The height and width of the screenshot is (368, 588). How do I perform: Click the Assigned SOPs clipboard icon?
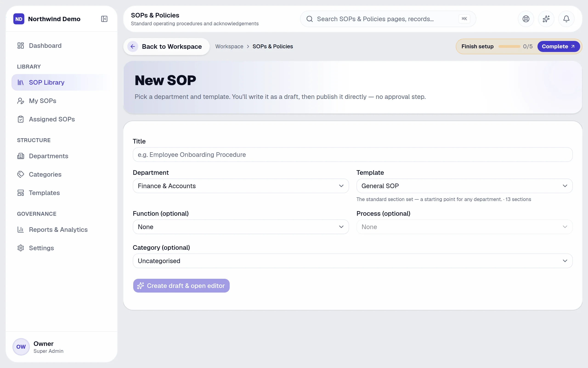(x=21, y=119)
